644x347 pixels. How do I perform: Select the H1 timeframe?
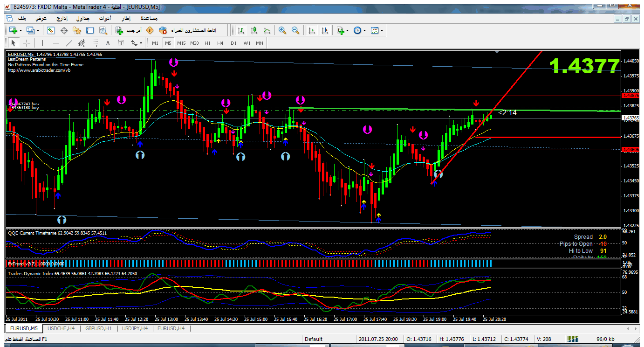pos(207,43)
